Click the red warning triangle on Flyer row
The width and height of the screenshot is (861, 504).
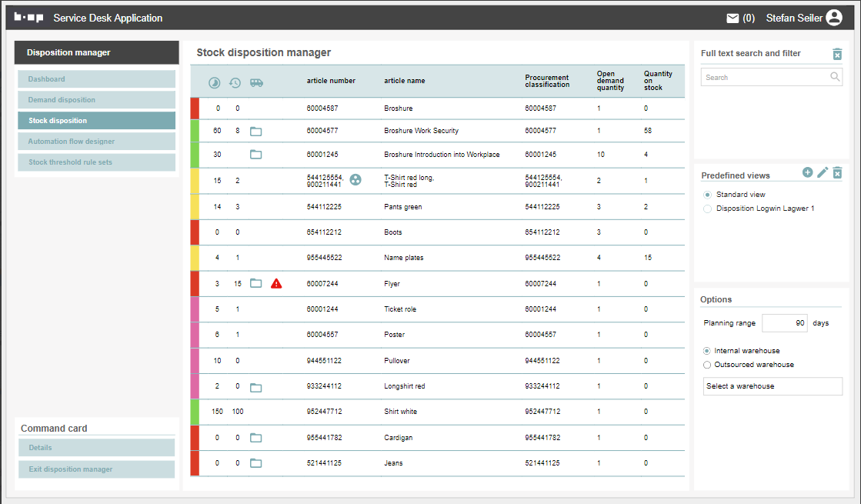coord(276,283)
